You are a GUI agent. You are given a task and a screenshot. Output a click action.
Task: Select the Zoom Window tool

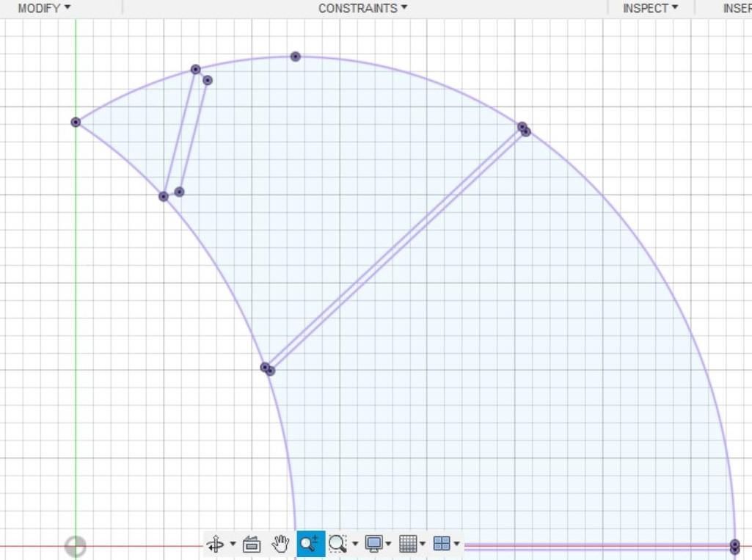tap(337, 544)
